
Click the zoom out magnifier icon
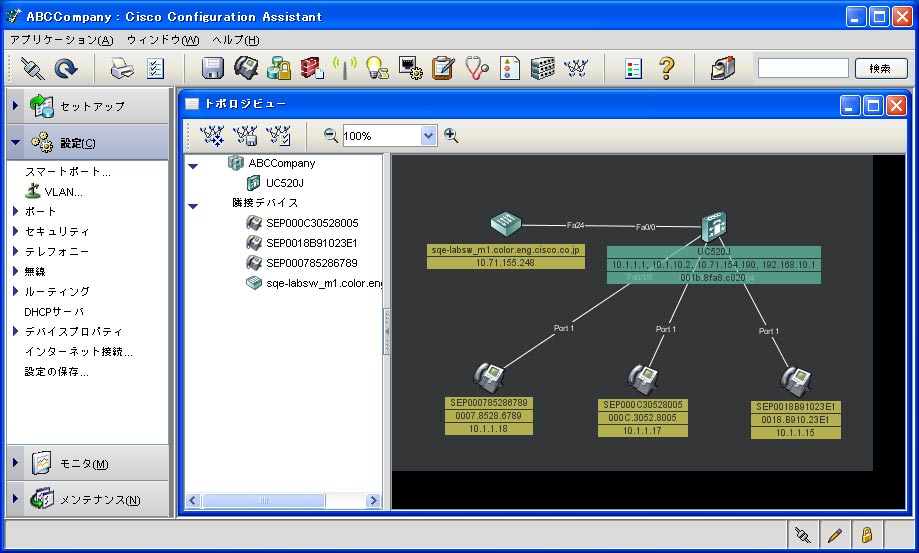(331, 135)
